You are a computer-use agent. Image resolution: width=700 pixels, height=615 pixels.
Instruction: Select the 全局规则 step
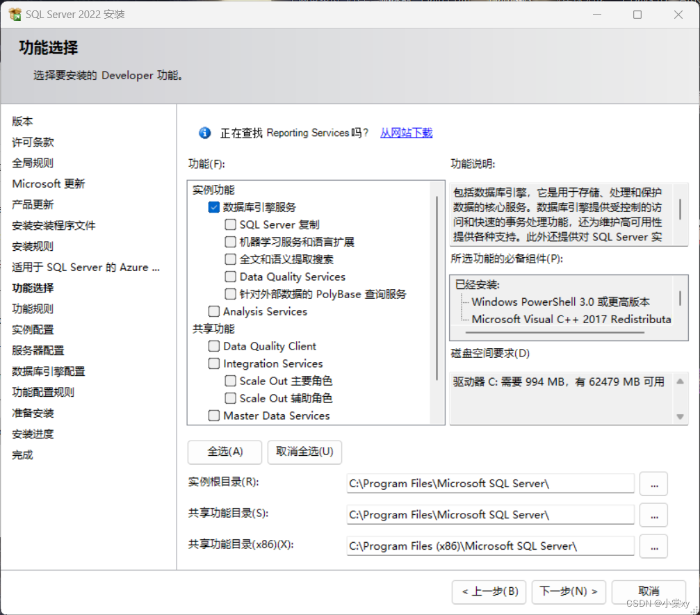[33, 163]
